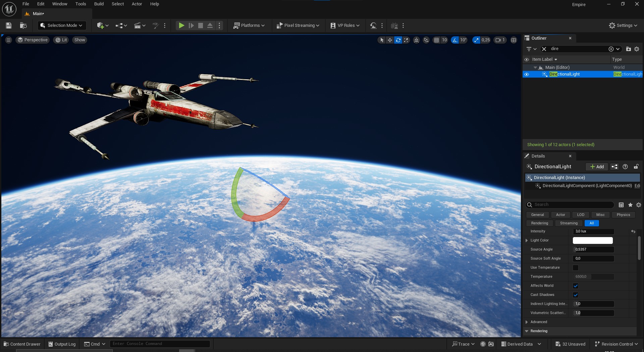Screen dimensions: 644x352
Task: Open the camera speed setting labeled 1
Action: [x=500, y=40]
